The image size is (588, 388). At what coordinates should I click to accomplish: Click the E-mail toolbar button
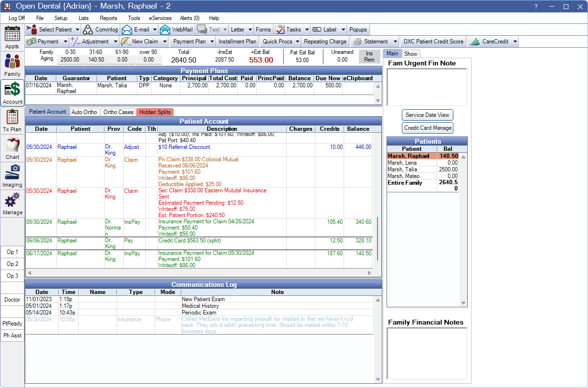click(x=136, y=30)
